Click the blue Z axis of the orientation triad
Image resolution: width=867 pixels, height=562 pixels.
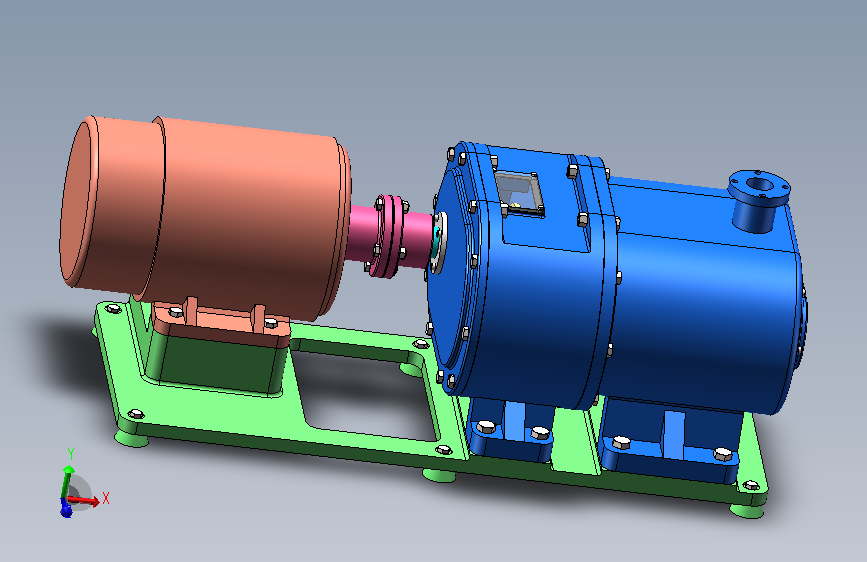(x=66, y=508)
